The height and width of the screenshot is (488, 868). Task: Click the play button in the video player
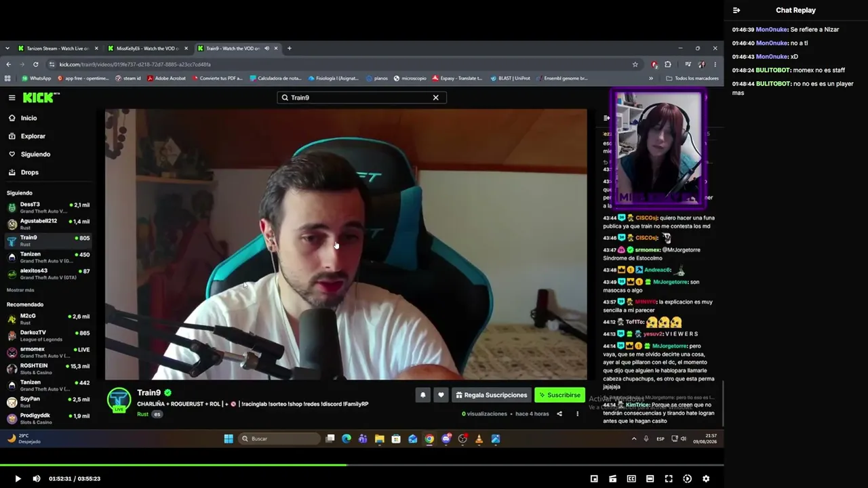point(18,479)
